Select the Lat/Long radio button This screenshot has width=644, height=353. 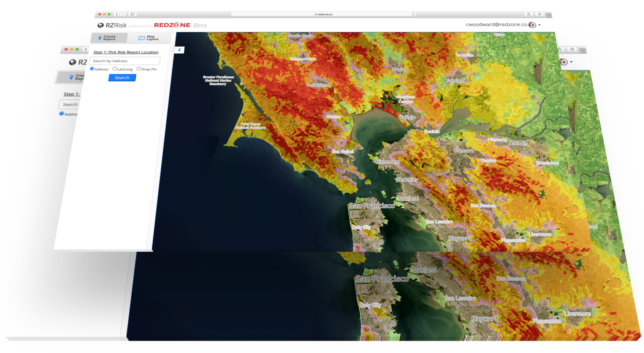click(115, 68)
